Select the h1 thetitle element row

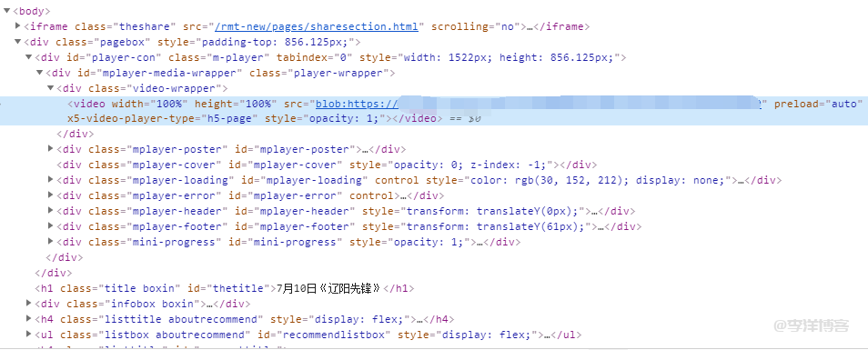pos(434,288)
